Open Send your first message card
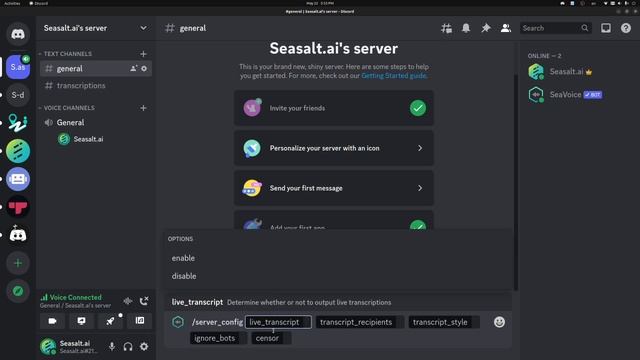640x360 pixels. point(333,188)
